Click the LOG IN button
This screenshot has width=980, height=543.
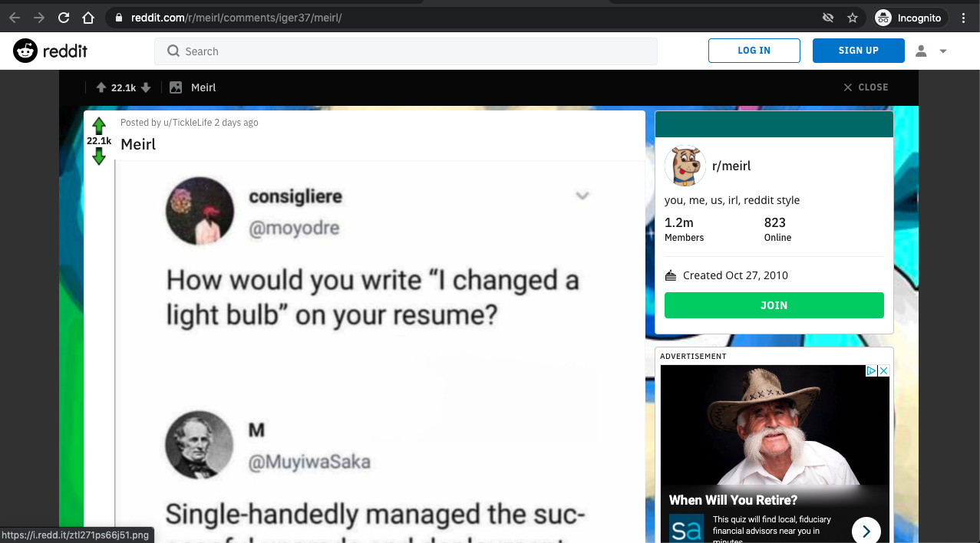pos(754,51)
